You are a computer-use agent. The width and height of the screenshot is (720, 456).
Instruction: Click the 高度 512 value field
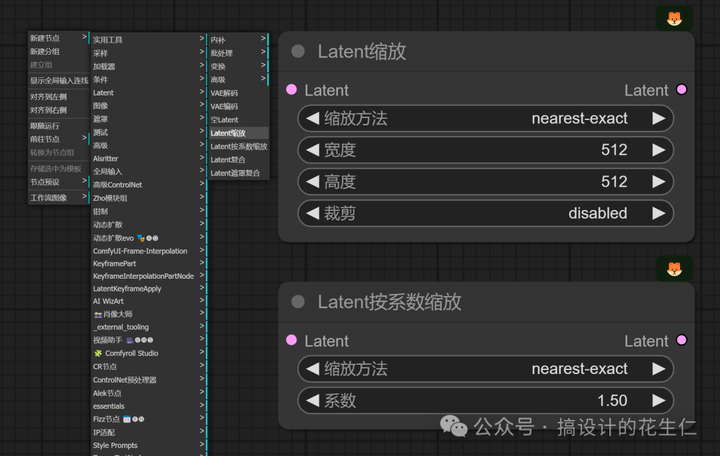click(486, 182)
